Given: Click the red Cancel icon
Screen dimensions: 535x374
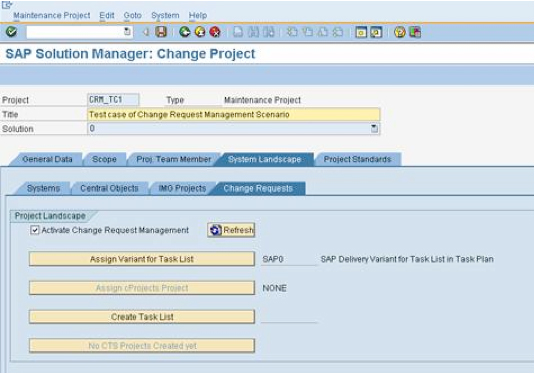Looking at the screenshot, I should pos(215,32).
